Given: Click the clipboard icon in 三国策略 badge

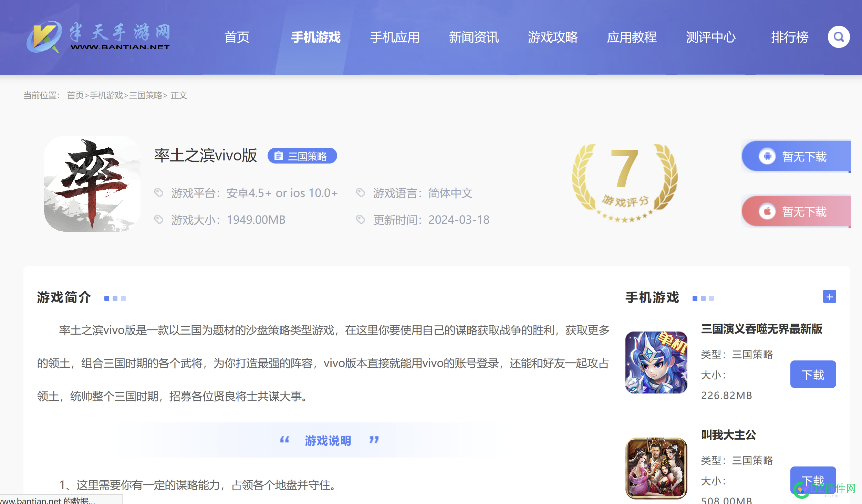Looking at the screenshot, I should [x=279, y=156].
